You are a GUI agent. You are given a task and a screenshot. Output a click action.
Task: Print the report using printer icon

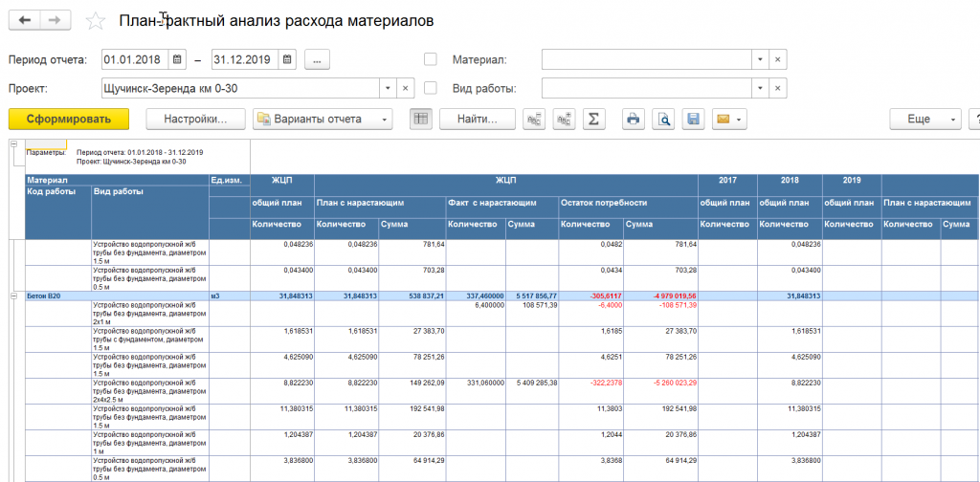633,119
